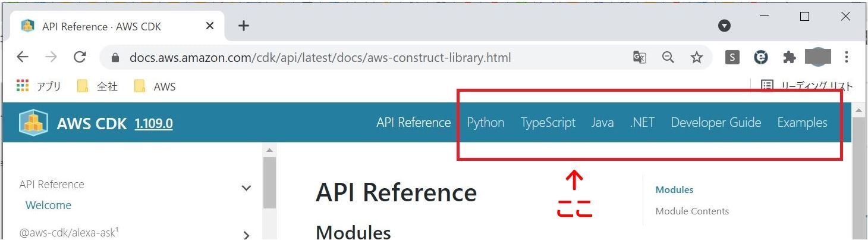868x240 pixels.
Task: Expand the @aws-cdk/alexa-ask tree item
Action: (x=246, y=235)
